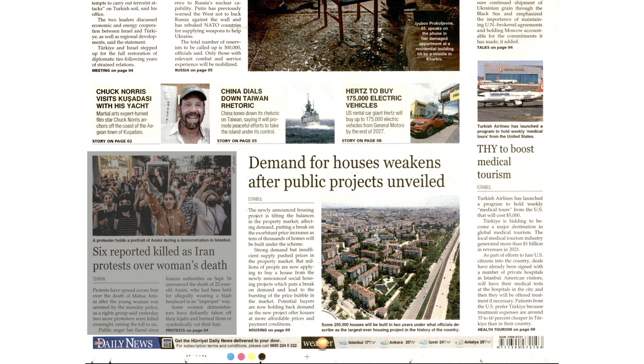
Task: Click the Antalya weather icon
Action: (x=459, y=343)
